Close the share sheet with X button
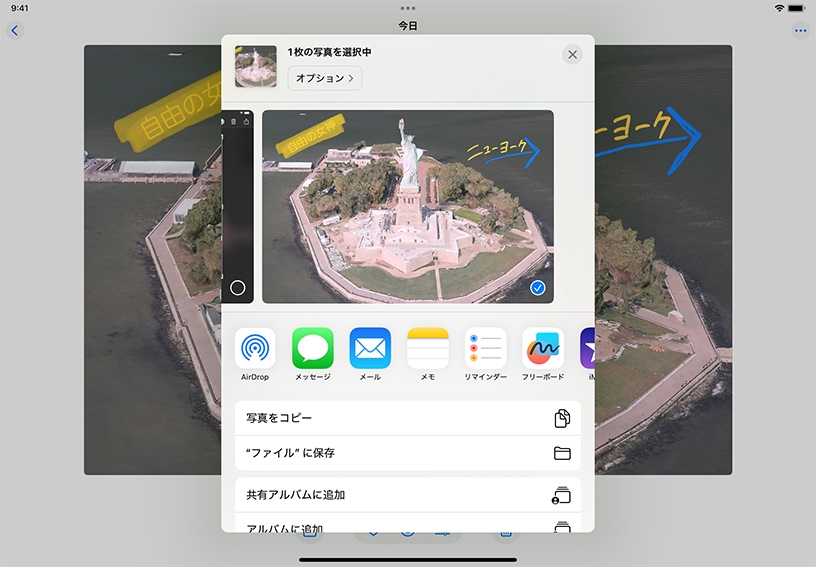The width and height of the screenshot is (816, 567). point(572,54)
